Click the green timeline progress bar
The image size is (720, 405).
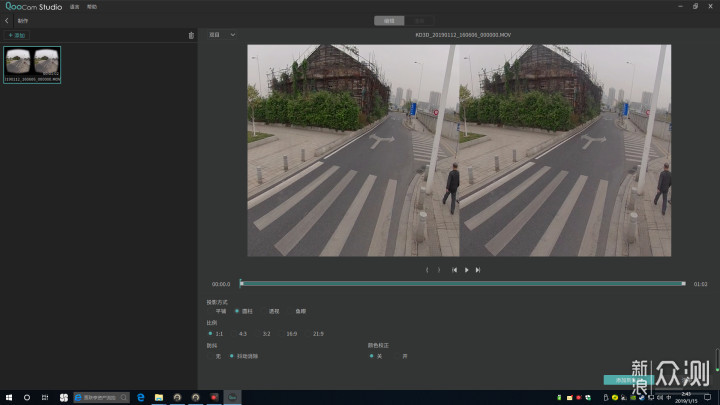pyautogui.click(x=462, y=284)
